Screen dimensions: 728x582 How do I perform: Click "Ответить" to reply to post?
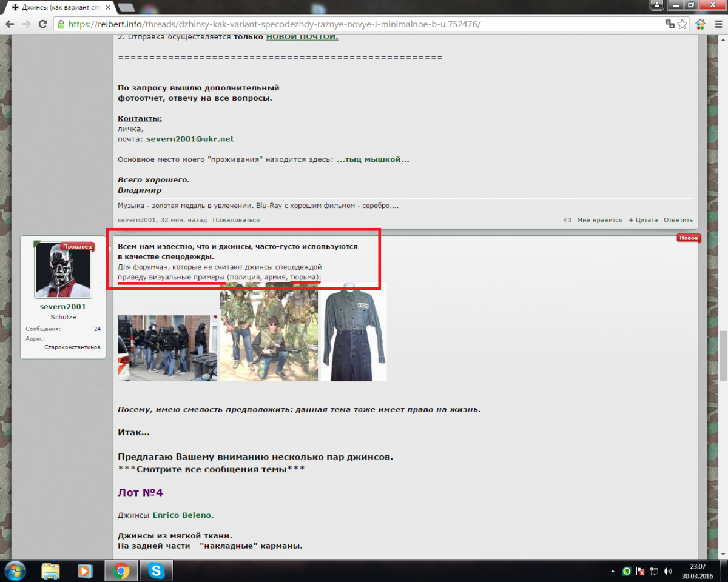pyautogui.click(x=678, y=220)
